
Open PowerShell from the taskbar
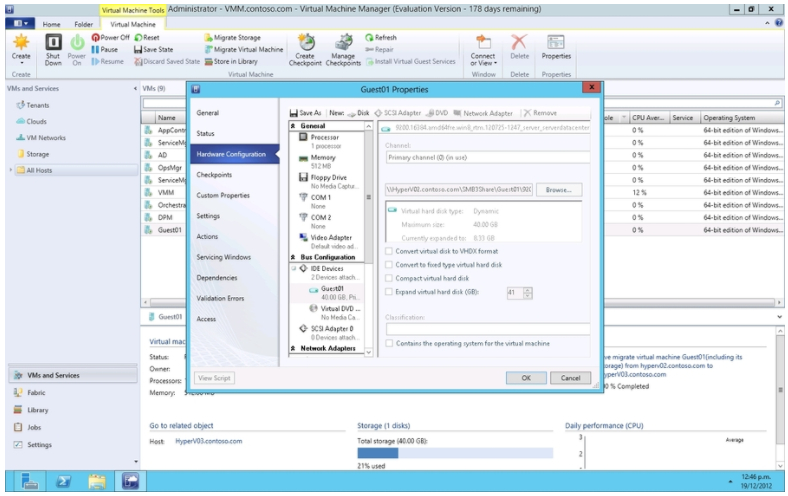tap(63, 481)
